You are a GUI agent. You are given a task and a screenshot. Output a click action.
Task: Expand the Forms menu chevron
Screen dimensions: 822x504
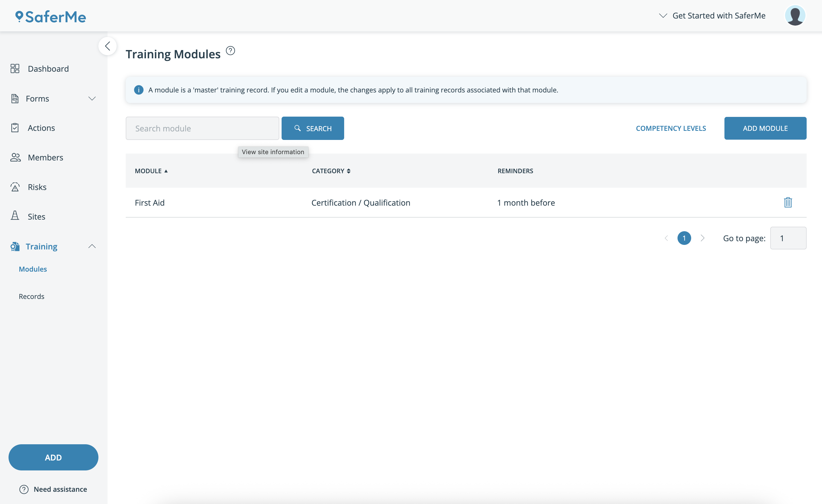[x=92, y=98]
